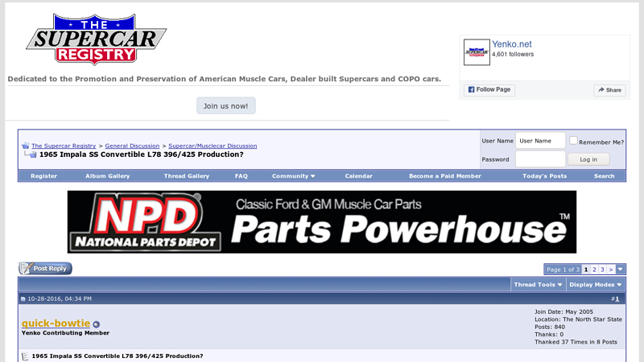Open the page-jump dropdown arrow in pagination
The image size is (644, 362).
tap(621, 269)
